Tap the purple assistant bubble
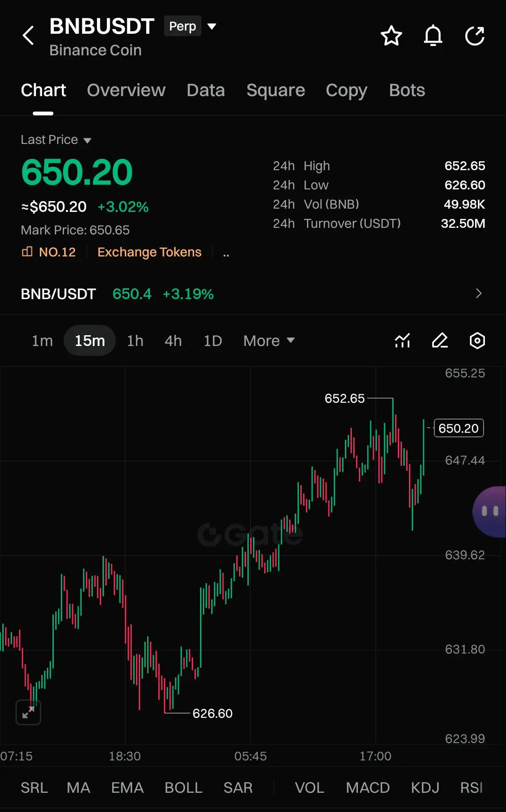 coord(489,511)
